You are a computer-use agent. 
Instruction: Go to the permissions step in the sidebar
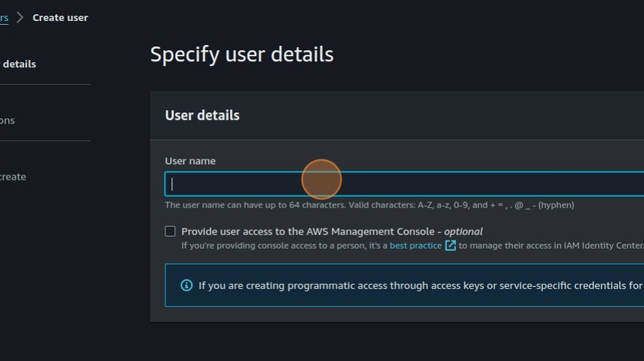point(7,120)
